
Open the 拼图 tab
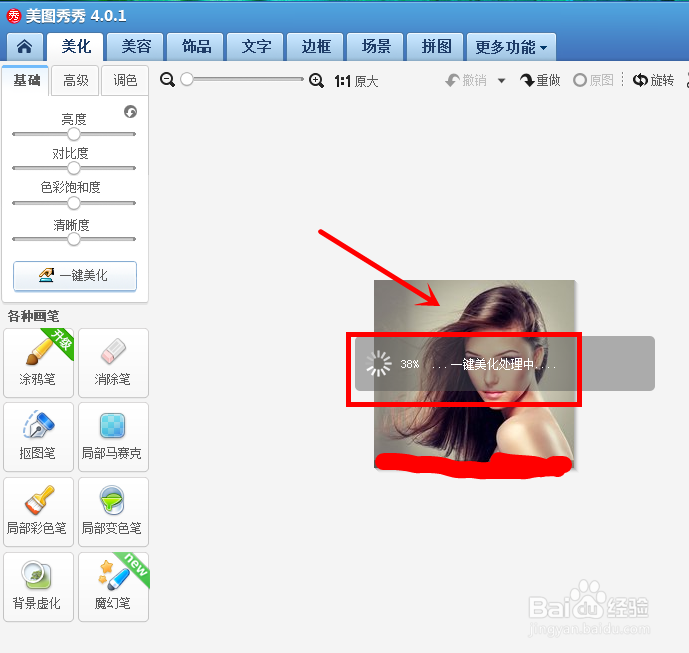click(436, 47)
